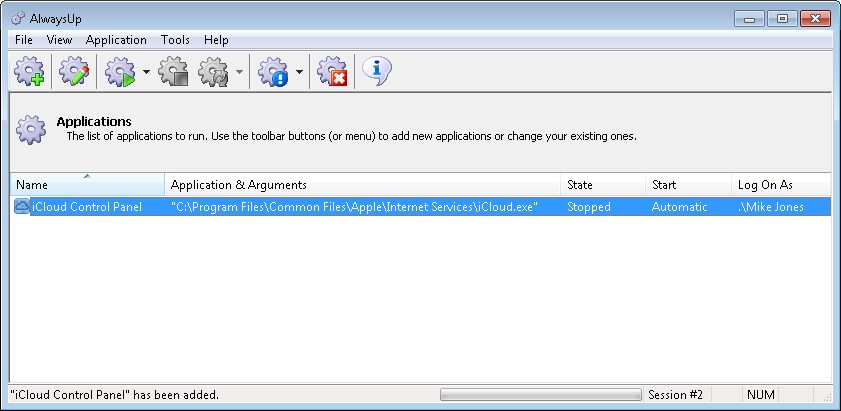Sort by the Name column header
The width and height of the screenshot is (841, 411).
(87, 185)
